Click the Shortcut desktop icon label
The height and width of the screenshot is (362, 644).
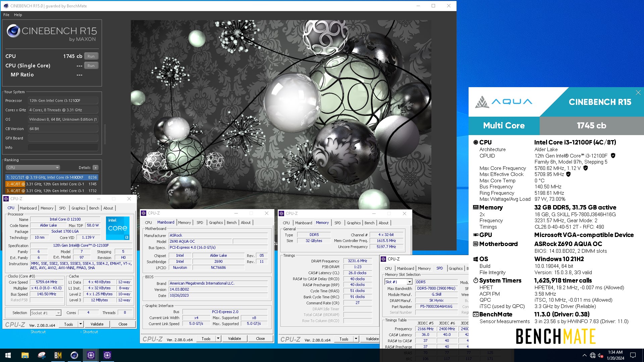(x=38, y=332)
